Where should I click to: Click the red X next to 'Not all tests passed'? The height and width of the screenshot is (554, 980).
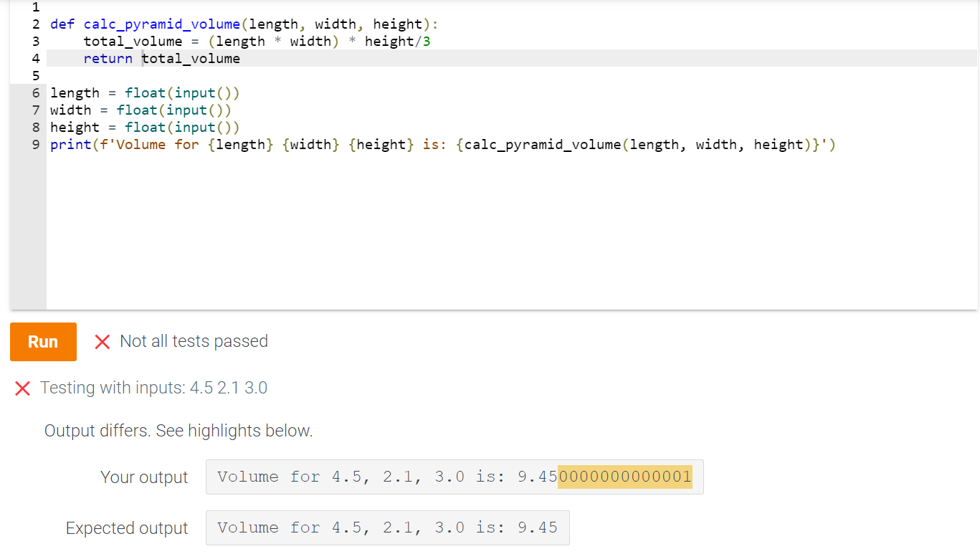(102, 342)
